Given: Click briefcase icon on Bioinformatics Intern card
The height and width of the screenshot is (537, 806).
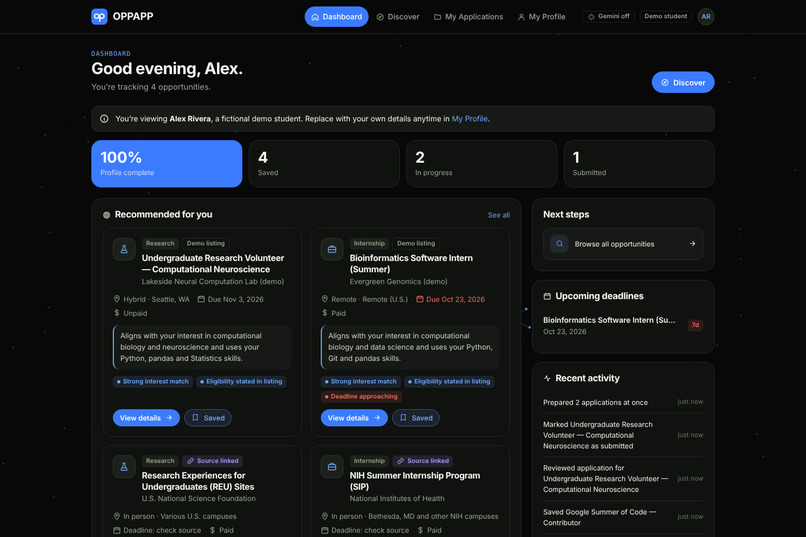Looking at the screenshot, I should point(332,249).
